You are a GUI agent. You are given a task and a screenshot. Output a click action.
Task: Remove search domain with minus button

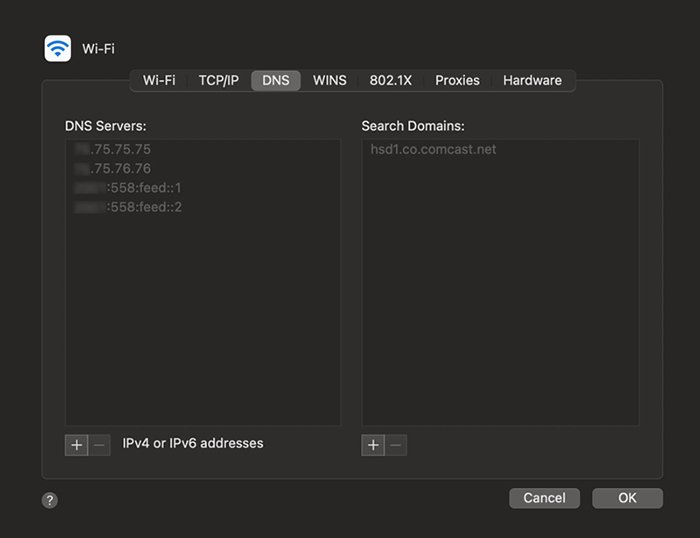[396, 445]
